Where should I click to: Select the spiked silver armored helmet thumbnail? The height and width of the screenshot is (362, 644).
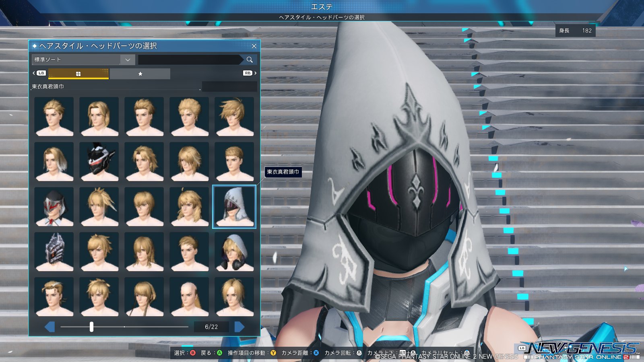click(54, 251)
